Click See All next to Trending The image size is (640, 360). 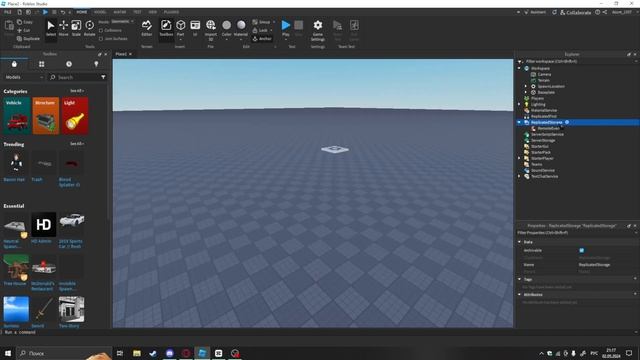(x=76, y=144)
